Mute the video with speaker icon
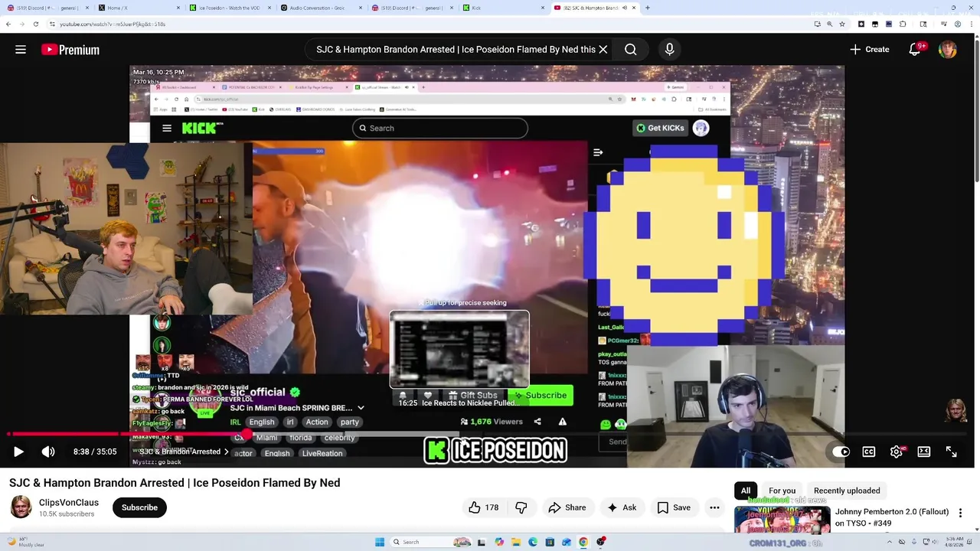980x551 pixels. pos(48,452)
